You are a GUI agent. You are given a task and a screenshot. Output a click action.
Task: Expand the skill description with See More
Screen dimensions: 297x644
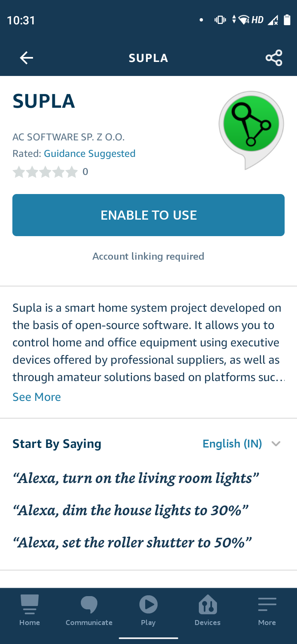tap(36, 397)
